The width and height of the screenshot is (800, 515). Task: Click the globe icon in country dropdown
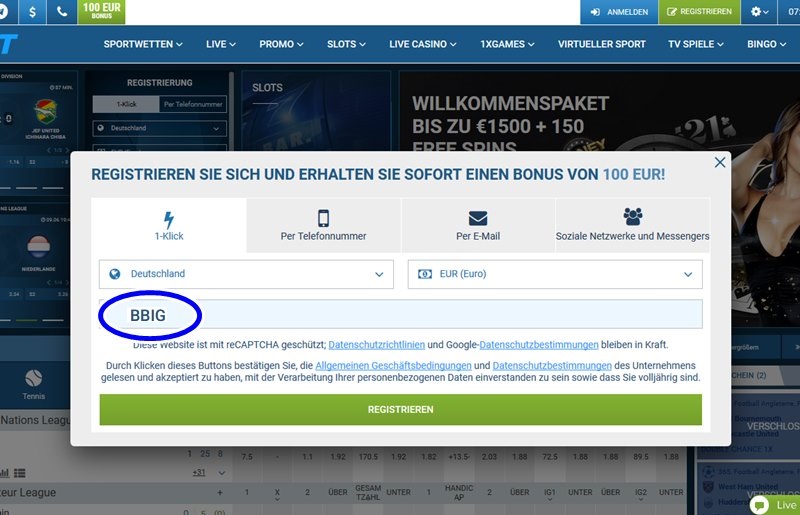tap(115, 274)
